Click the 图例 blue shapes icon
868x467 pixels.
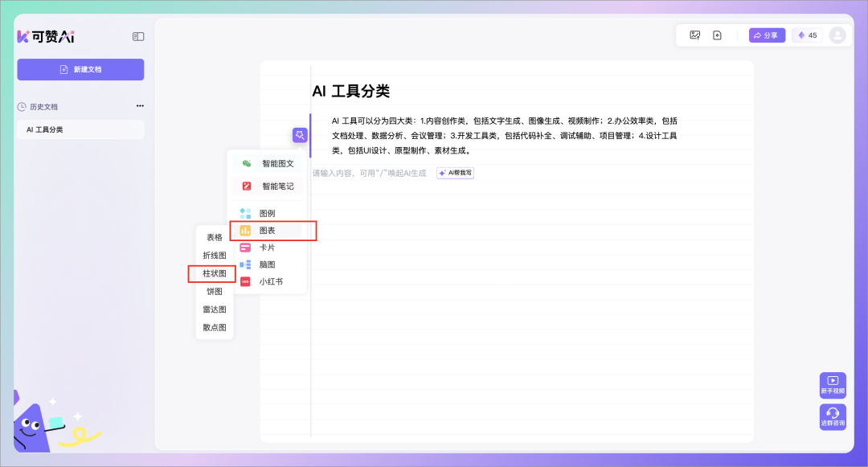(x=245, y=214)
